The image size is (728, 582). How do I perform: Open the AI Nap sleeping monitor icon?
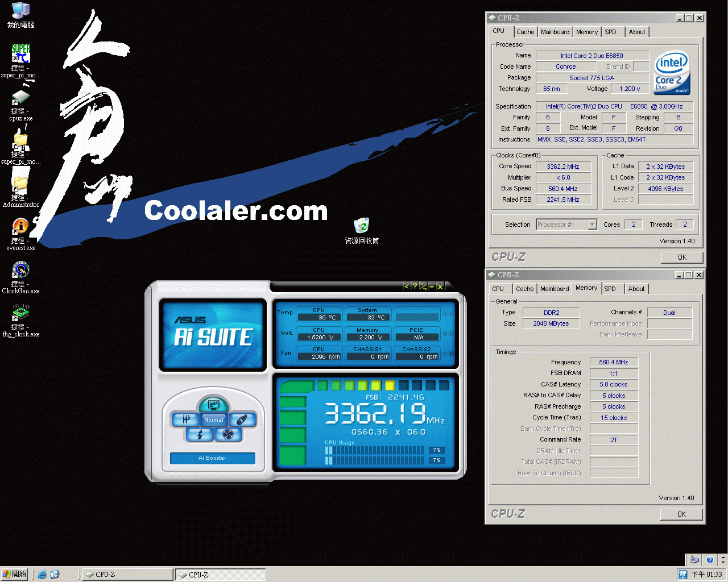[214, 405]
